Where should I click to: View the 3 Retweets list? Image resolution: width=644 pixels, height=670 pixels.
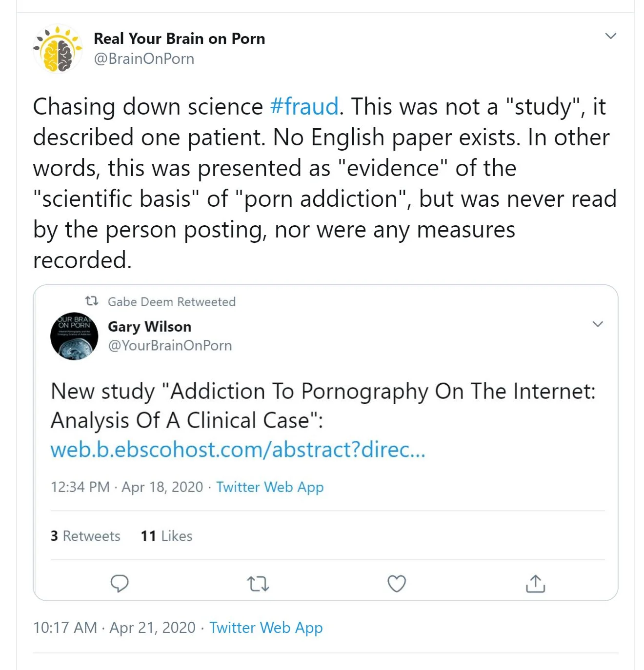pos(85,536)
